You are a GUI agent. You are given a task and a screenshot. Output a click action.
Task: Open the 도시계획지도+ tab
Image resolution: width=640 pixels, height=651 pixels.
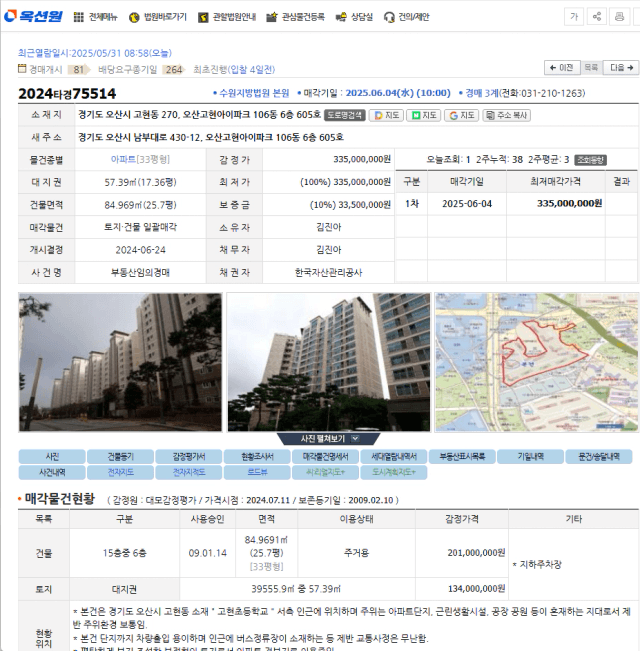pos(394,472)
